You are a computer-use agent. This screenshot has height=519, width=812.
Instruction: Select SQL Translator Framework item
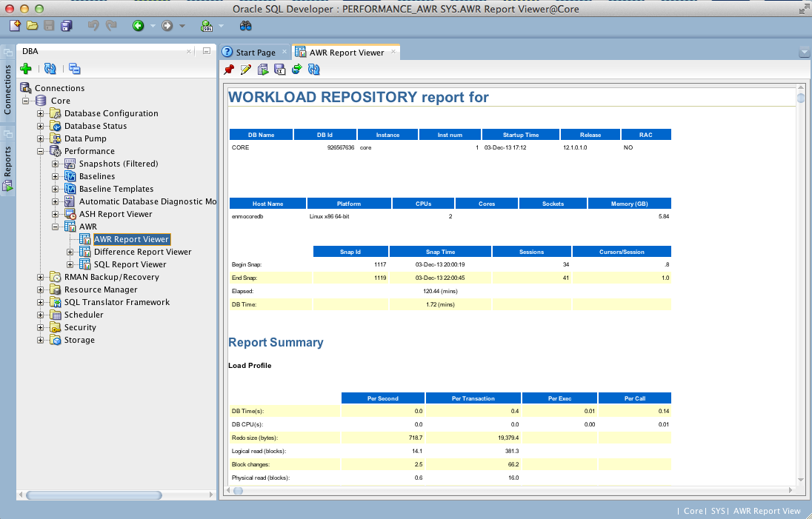(116, 302)
